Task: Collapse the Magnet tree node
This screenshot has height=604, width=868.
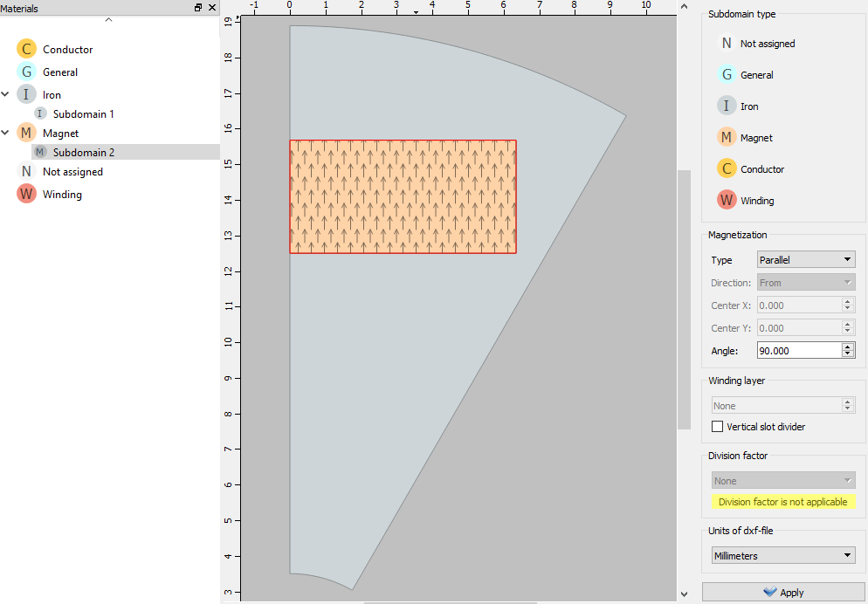Action: pos(6,133)
